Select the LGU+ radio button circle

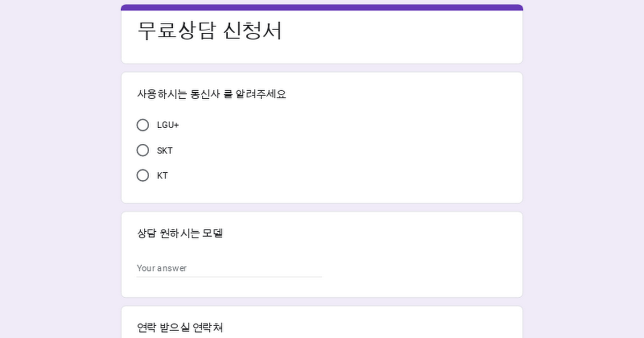(x=143, y=125)
